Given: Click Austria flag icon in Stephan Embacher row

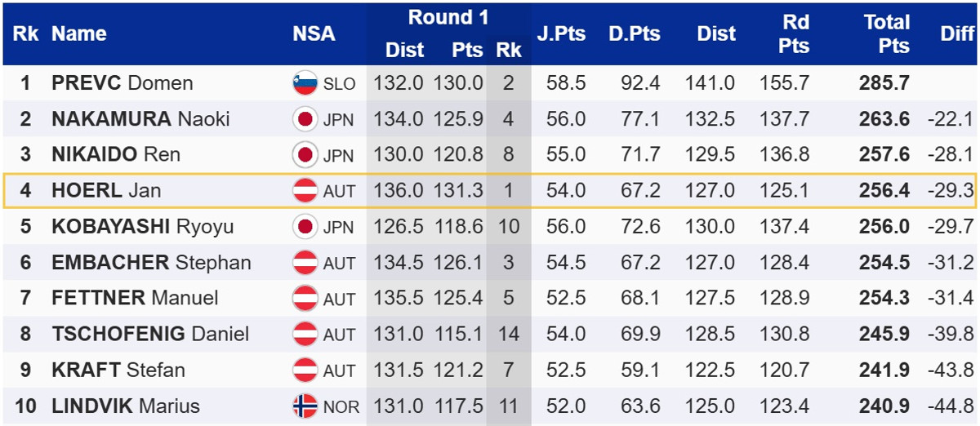Looking at the screenshot, I should tap(305, 263).
